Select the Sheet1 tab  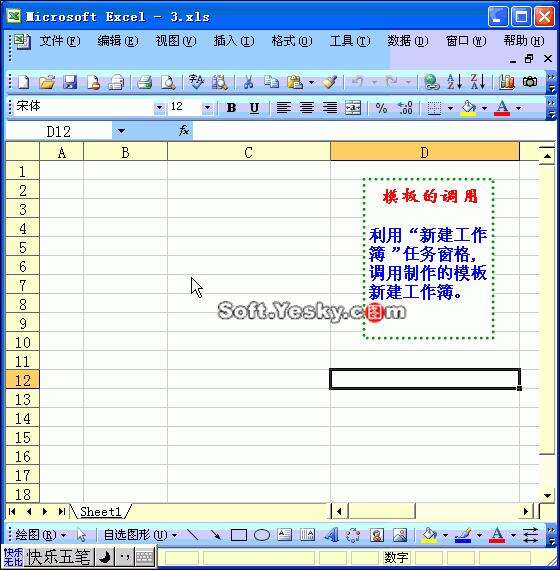(x=100, y=512)
